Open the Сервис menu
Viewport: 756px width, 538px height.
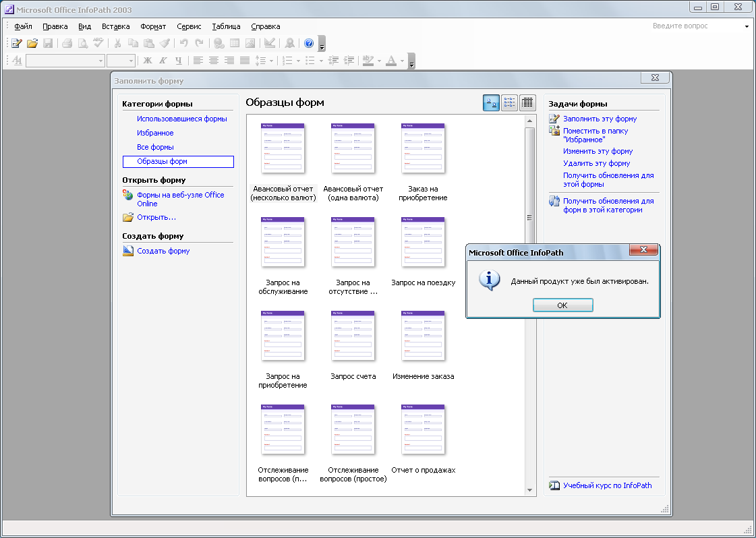point(189,26)
